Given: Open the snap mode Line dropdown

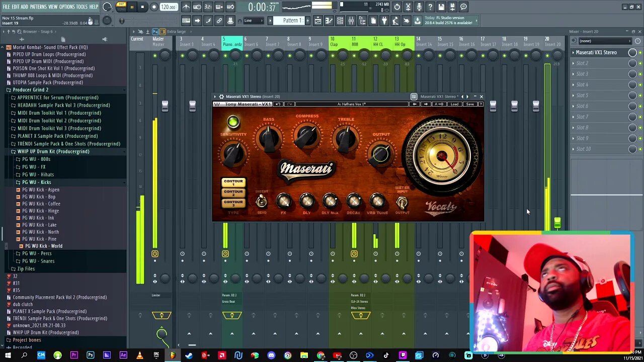Looking at the screenshot, I should pos(253,21).
